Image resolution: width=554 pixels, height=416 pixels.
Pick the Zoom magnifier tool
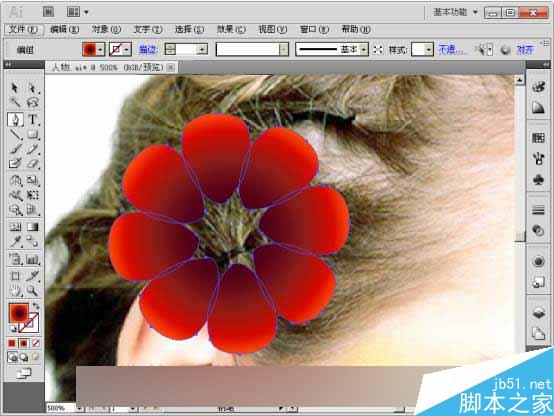point(32,291)
